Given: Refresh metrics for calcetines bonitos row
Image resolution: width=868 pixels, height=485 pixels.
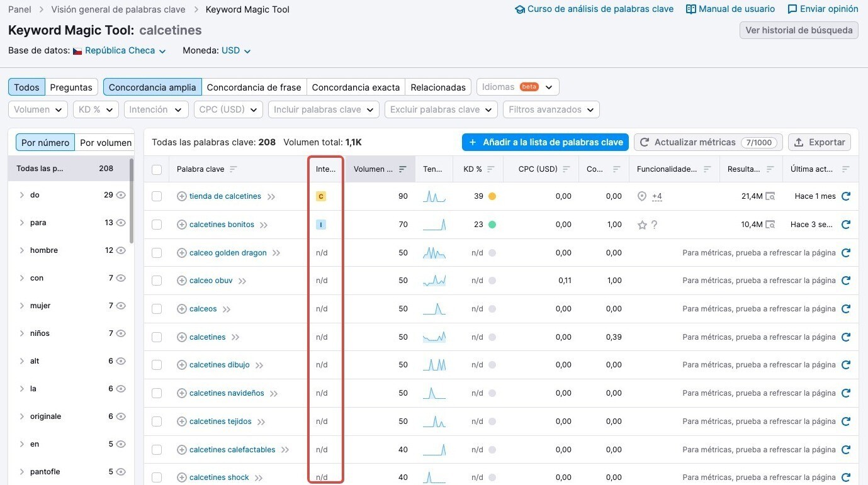Looking at the screenshot, I should (846, 225).
